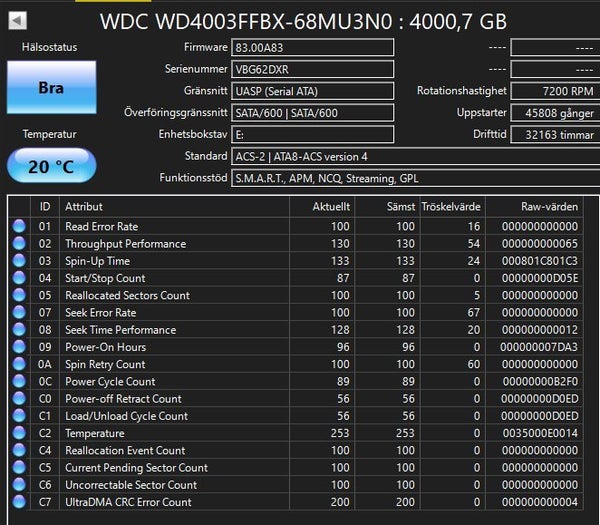Viewport: 600px width, 525px height.
Task: Click the Funktionsstöd features field
Action: pyautogui.click(x=416, y=178)
